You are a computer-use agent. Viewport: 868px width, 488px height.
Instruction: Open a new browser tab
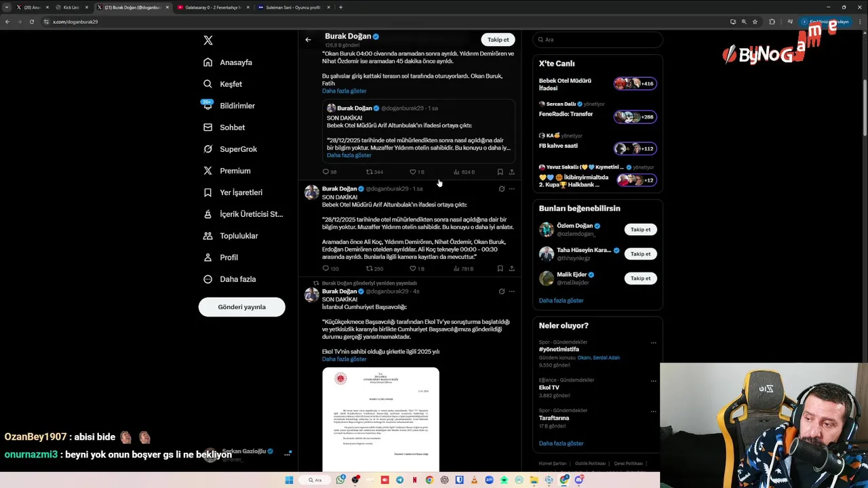[x=340, y=7]
